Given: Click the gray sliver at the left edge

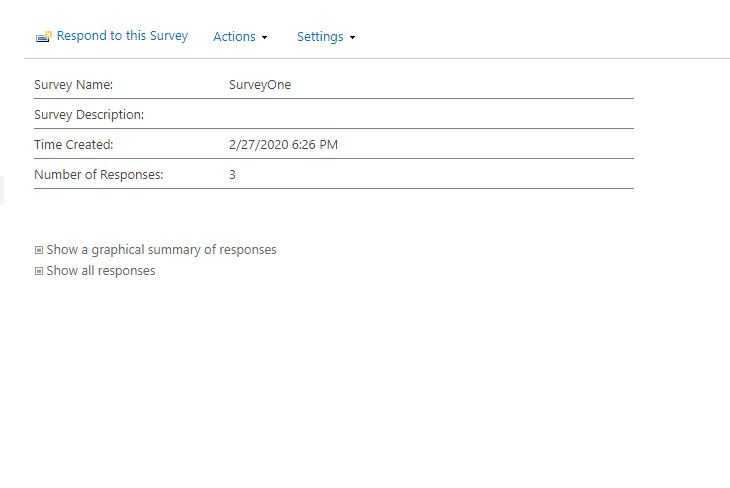Looking at the screenshot, I should (2, 190).
